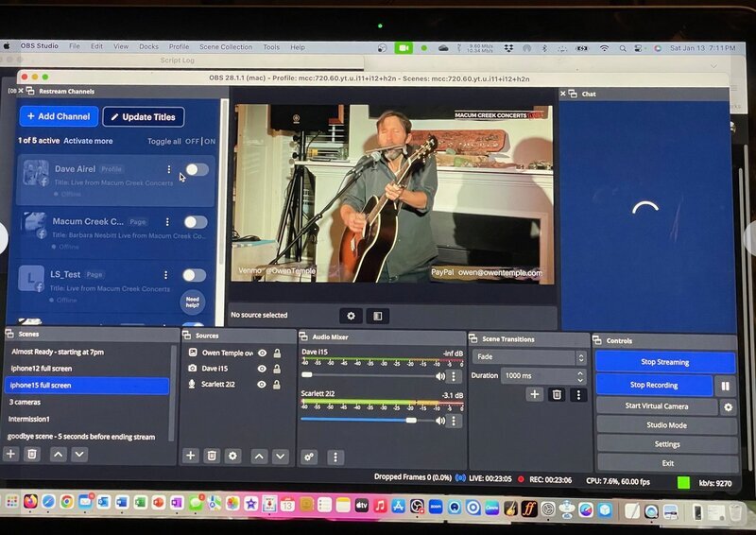Click the Update Titles button
The width and height of the screenshot is (756, 535).
coord(143,117)
